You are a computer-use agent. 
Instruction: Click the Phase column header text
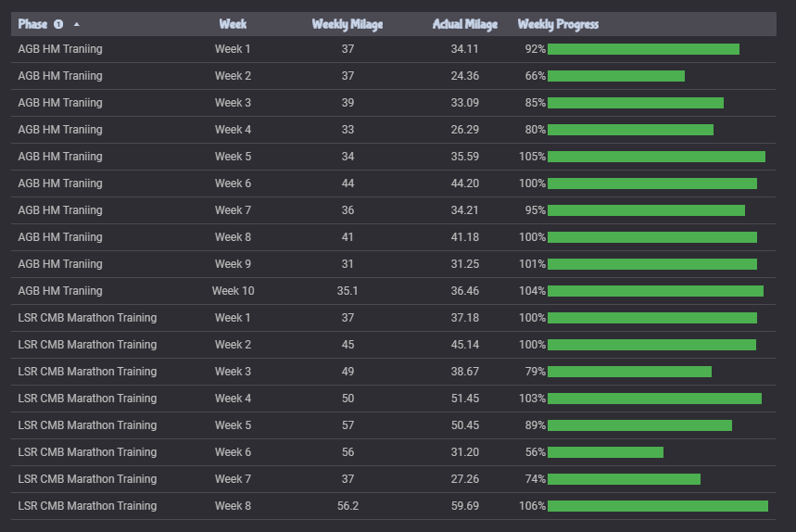point(32,24)
